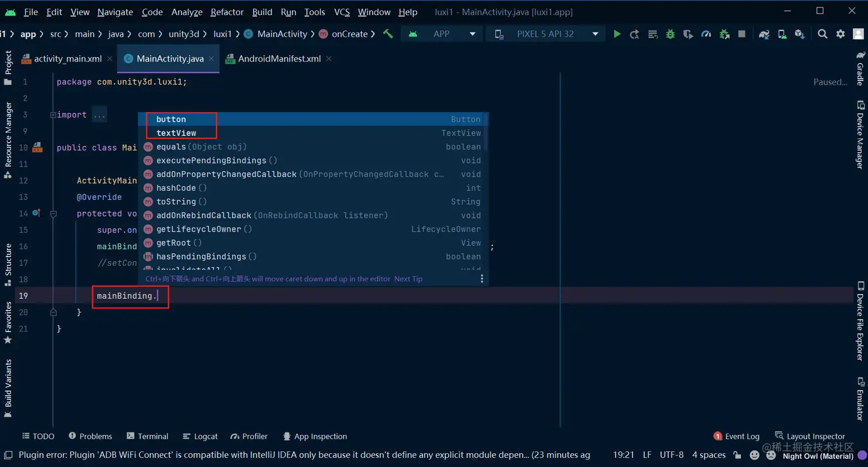Select 'textView' completion suggestion
Viewport: 868px width, 467px height.
313,133
